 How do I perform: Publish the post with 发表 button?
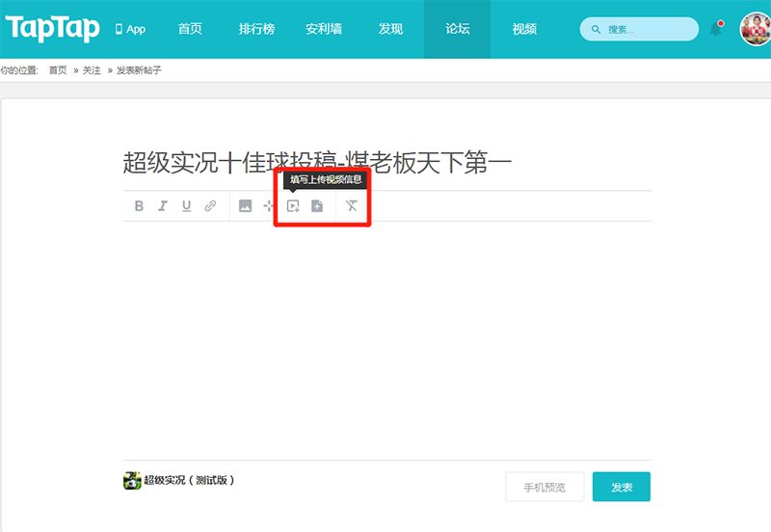coord(622,487)
